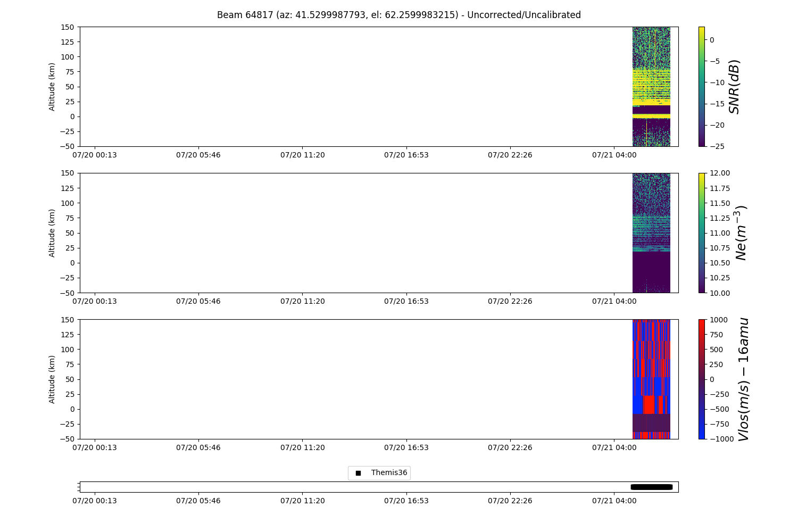Image resolution: width=798 pixels, height=532 pixels.
Task: Click the black Themis36 data bar in bottom panel
Action: click(652, 487)
